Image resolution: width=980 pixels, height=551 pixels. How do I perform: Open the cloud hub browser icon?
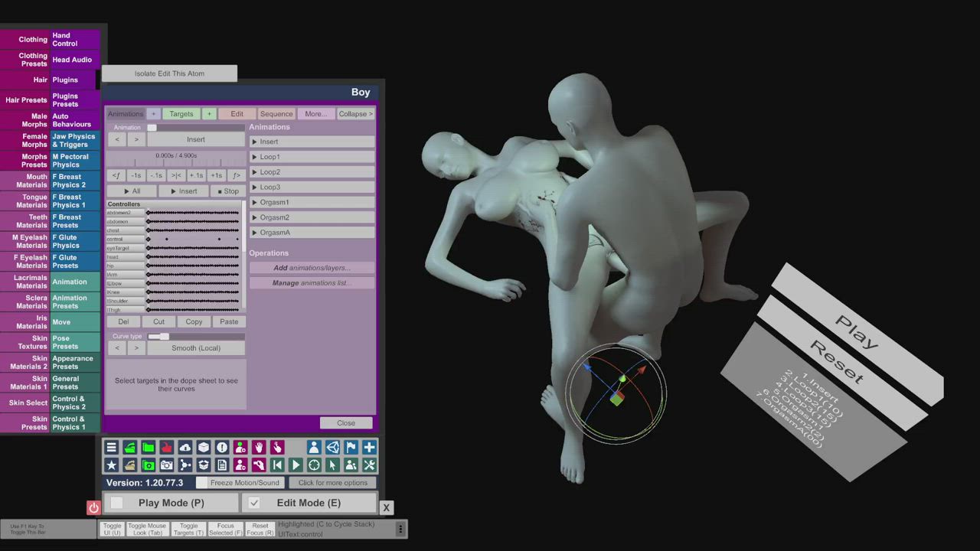tap(185, 448)
